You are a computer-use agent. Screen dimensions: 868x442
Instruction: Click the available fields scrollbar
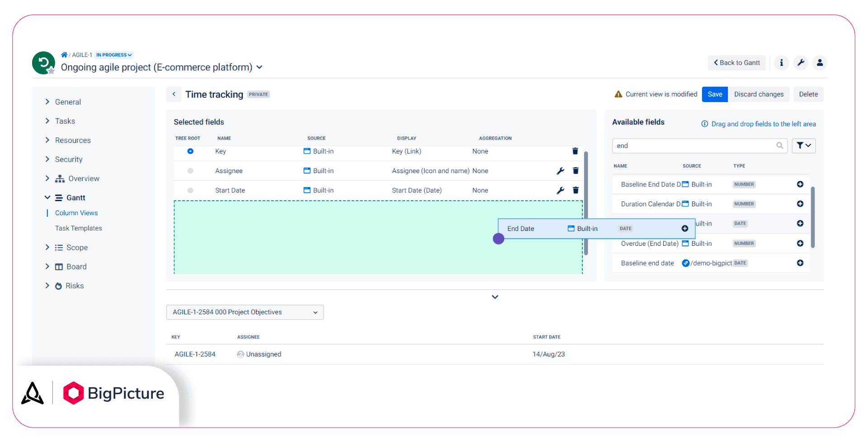(x=812, y=217)
